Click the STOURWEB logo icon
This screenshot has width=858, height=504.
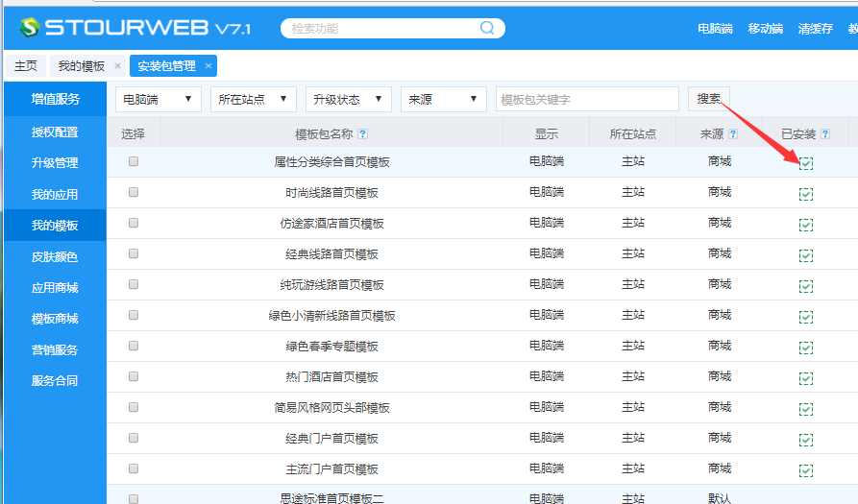coord(30,27)
